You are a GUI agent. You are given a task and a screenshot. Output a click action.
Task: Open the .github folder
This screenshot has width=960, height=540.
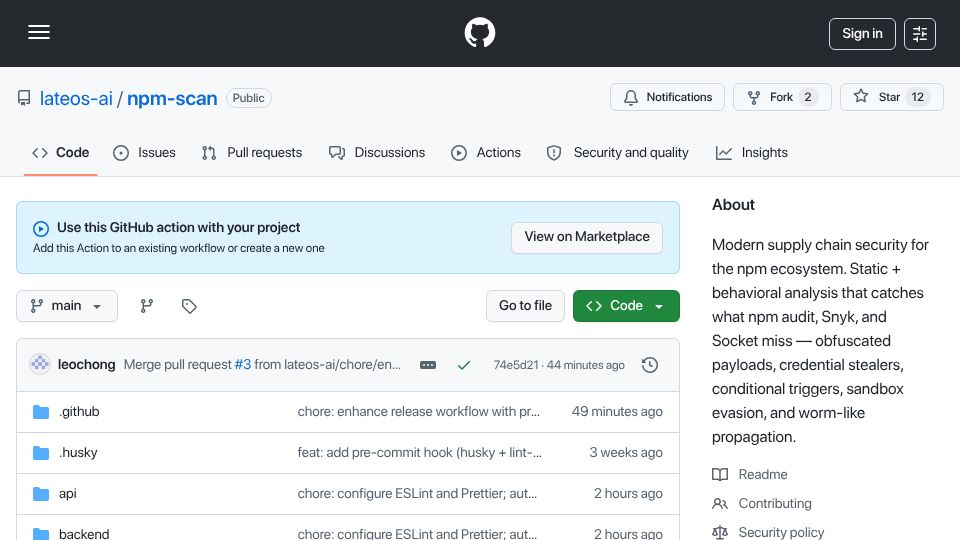[x=79, y=411]
